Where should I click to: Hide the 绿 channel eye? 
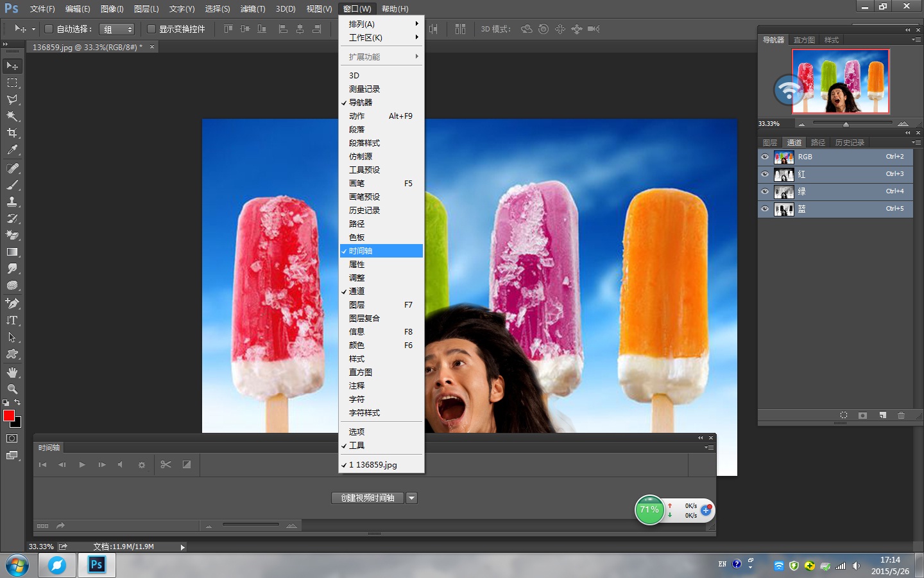click(x=765, y=191)
